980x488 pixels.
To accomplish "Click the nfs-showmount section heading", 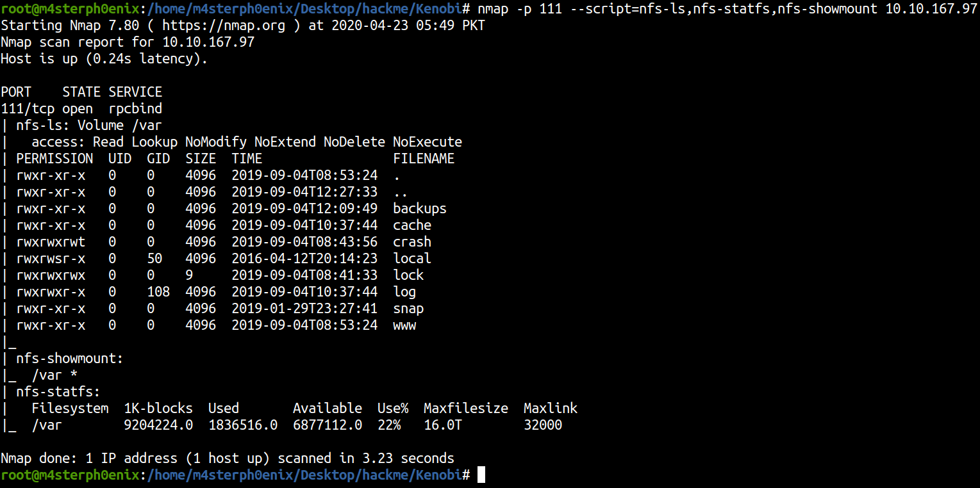I will click(69, 359).
